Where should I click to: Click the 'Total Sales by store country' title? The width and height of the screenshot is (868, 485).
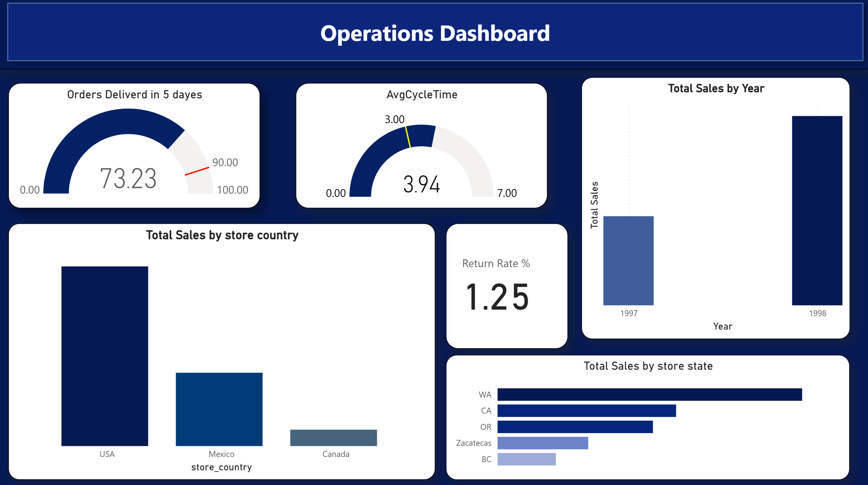[x=222, y=235]
